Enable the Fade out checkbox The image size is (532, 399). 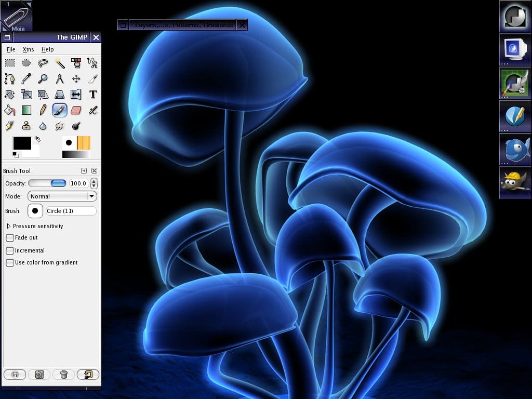(10, 238)
